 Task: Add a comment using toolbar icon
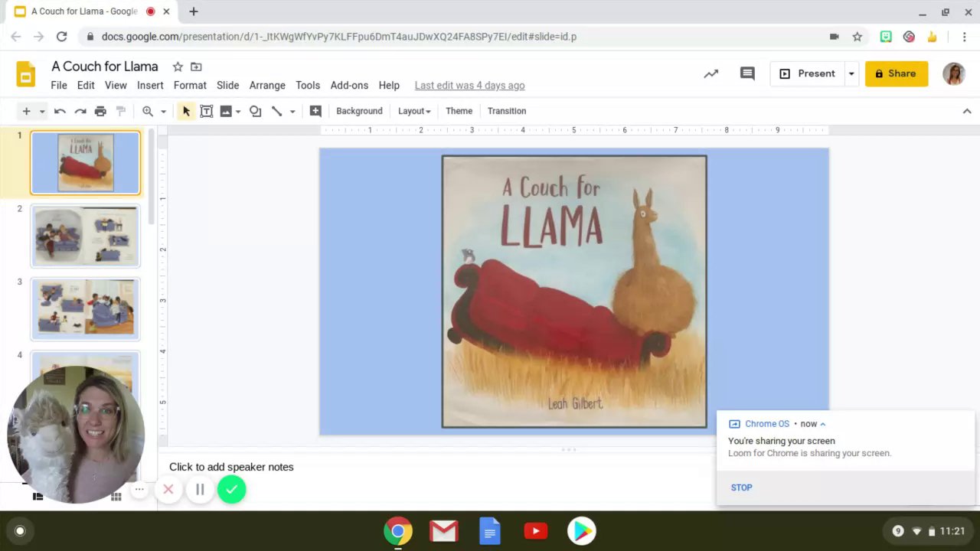pyautogui.click(x=315, y=111)
